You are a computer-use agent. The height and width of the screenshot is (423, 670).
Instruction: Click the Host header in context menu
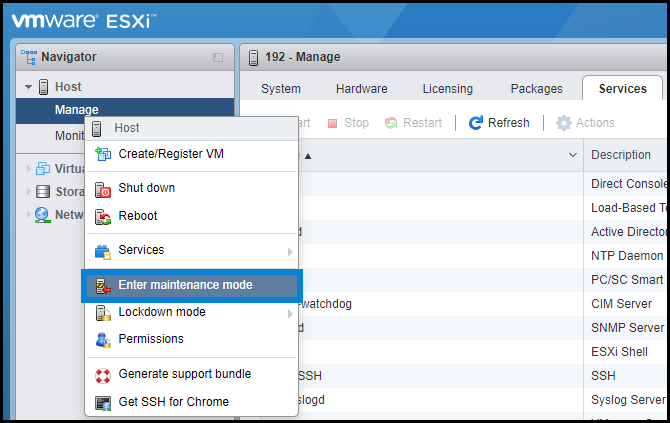click(192, 128)
